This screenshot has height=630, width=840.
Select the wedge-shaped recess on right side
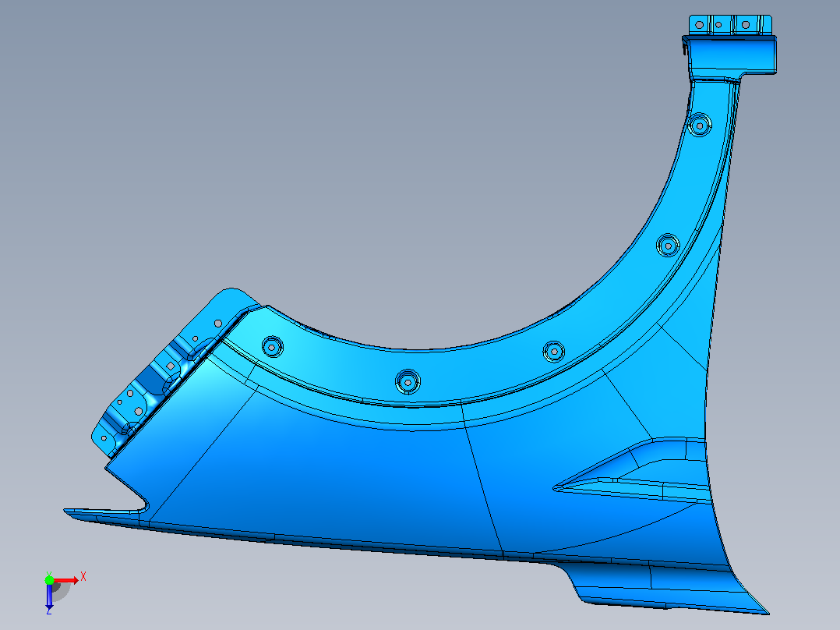pyautogui.click(x=632, y=471)
